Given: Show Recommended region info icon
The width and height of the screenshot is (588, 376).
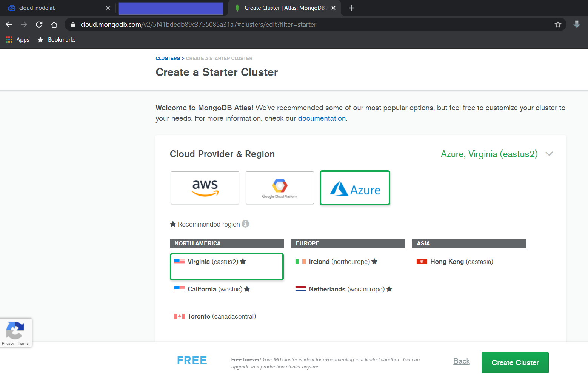Looking at the screenshot, I should 246,224.
